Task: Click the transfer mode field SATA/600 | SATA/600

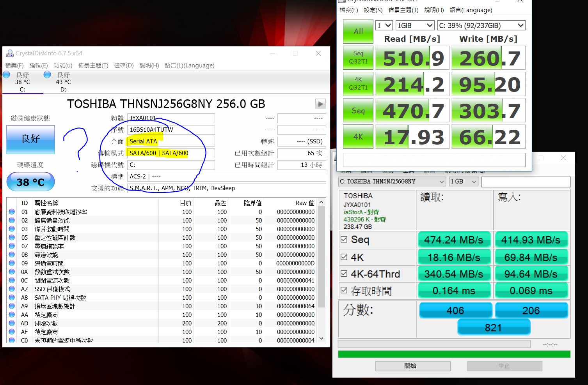Action: pyautogui.click(x=171, y=153)
